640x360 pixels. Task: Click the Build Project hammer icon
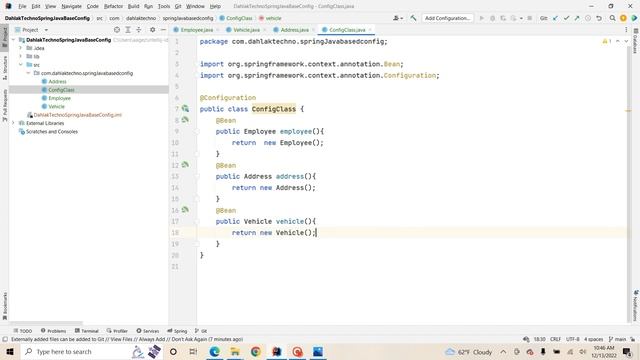click(x=413, y=18)
